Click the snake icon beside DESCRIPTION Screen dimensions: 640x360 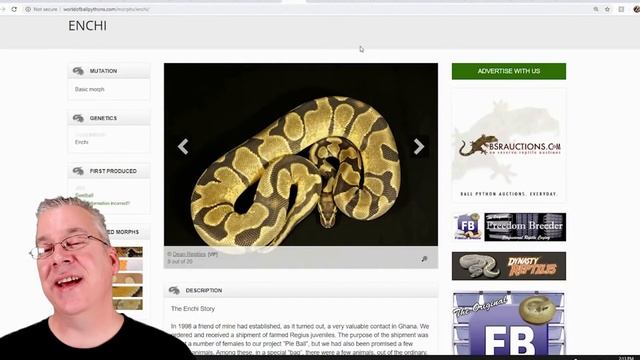pos(174,290)
